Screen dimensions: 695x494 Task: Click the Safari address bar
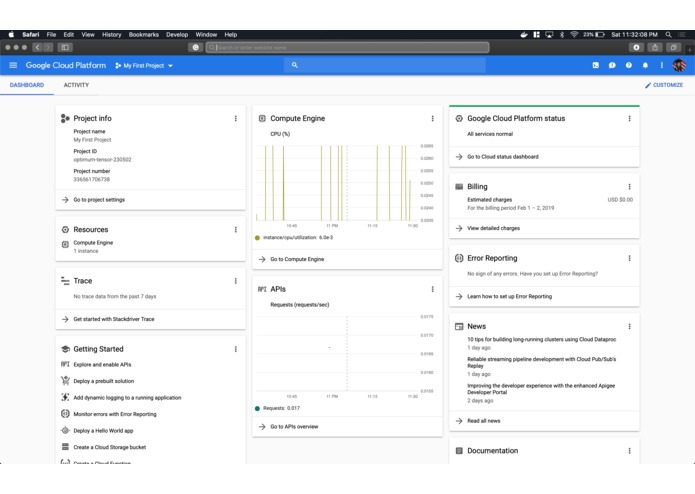click(x=348, y=47)
